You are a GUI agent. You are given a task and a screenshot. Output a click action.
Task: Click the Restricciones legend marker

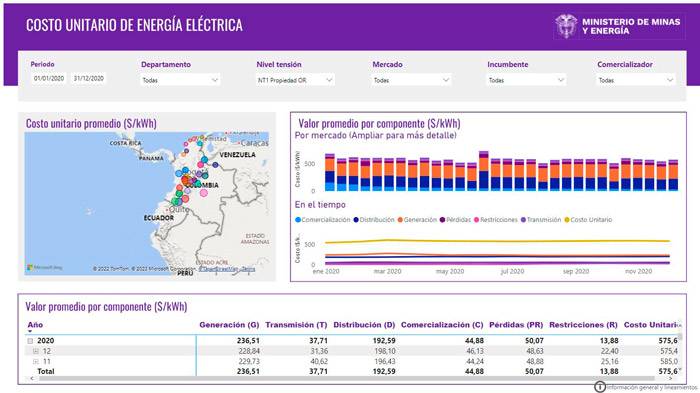[476, 220]
